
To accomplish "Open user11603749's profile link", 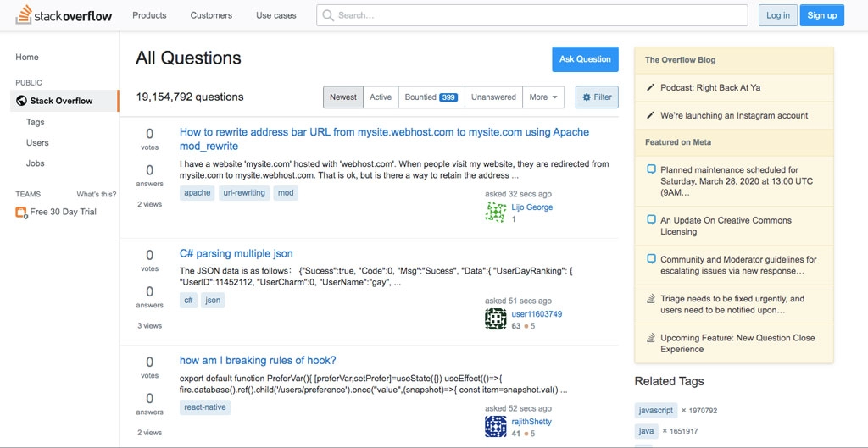I will pyautogui.click(x=537, y=314).
